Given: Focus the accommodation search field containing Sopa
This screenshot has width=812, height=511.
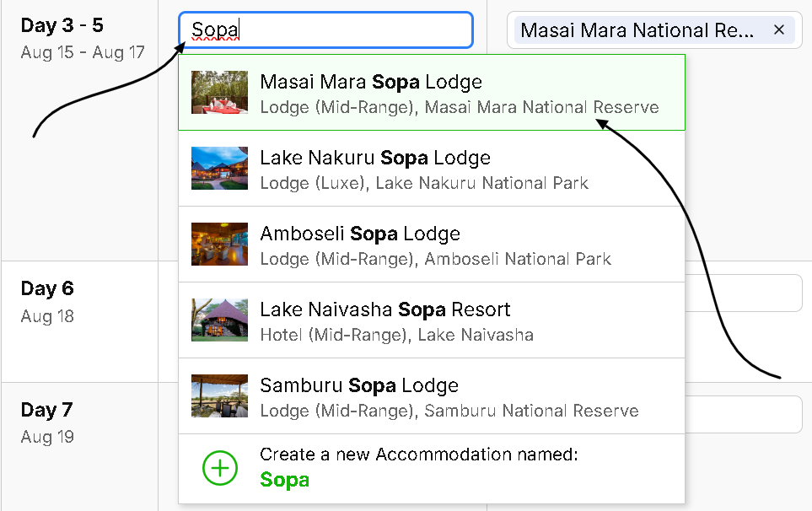Looking at the screenshot, I should pyautogui.click(x=337, y=30).
